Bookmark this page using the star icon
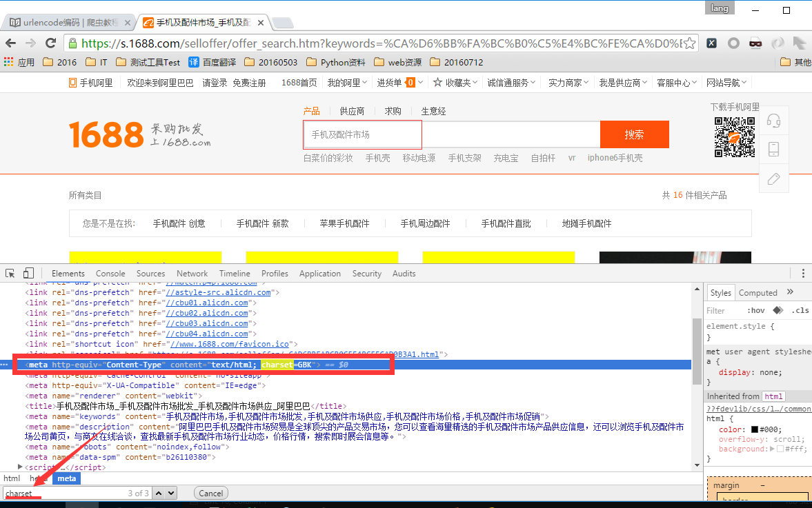Screen dimensions: 812x508 click(689, 43)
